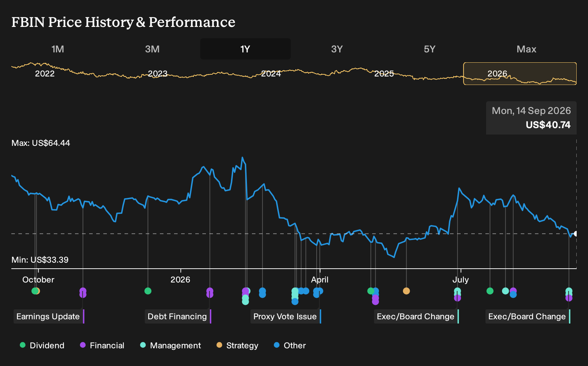Click the highlighted 2026 range selector on mini chart

pyautogui.click(x=520, y=74)
